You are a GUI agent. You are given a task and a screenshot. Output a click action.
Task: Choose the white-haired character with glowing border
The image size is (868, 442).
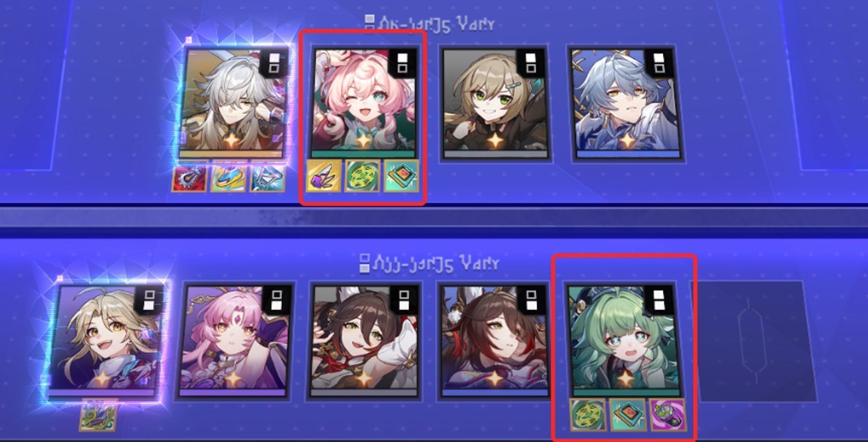pyautogui.click(x=234, y=104)
